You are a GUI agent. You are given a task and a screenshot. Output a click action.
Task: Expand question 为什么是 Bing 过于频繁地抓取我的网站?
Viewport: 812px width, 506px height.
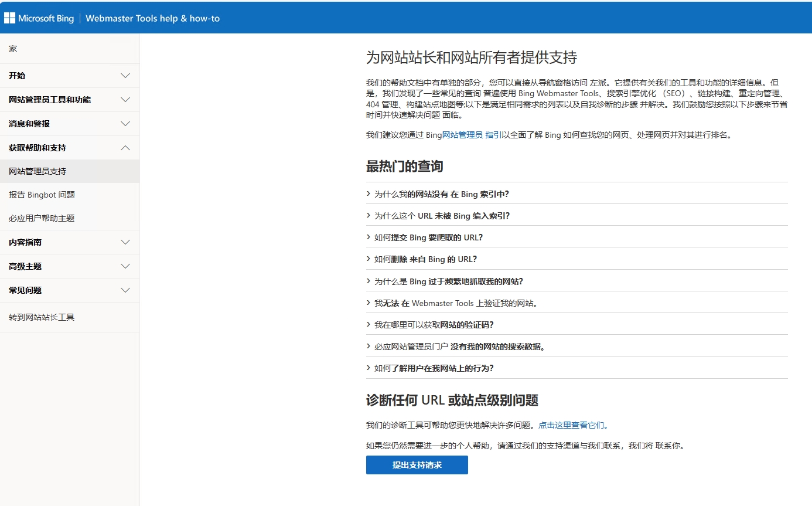point(577,281)
